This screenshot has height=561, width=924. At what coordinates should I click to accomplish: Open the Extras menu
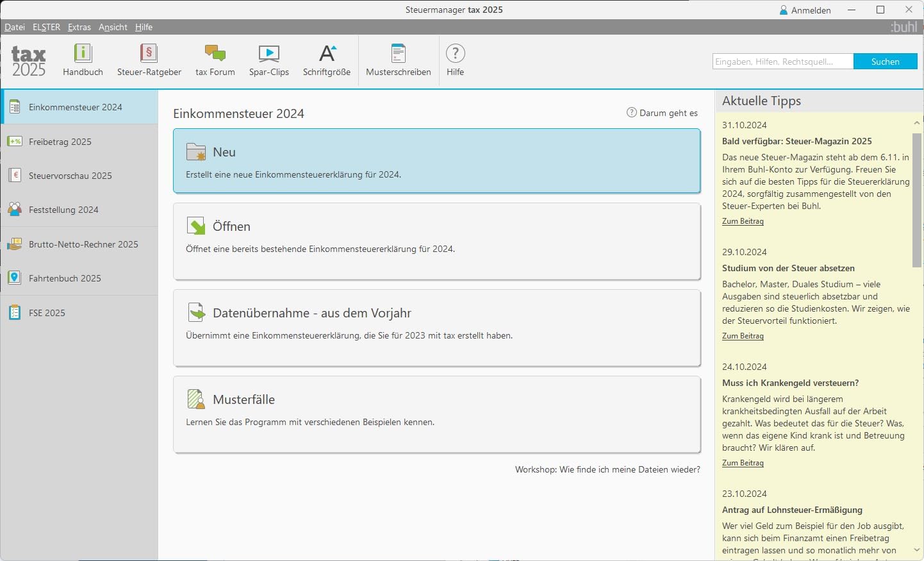tap(79, 27)
